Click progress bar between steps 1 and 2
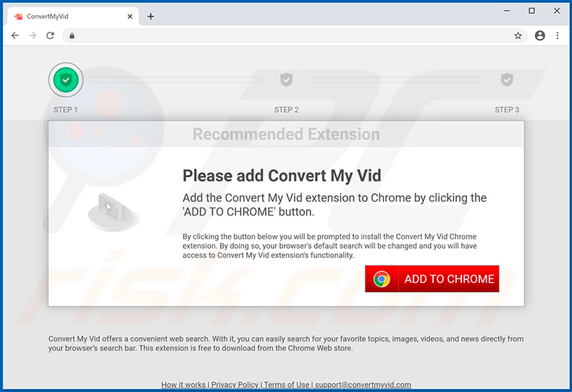 pyautogui.click(x=177, y=80)
